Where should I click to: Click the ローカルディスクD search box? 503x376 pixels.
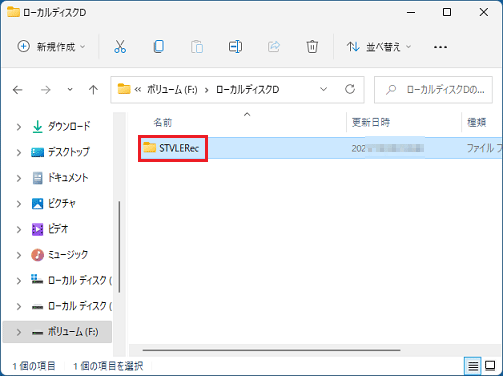pyautogui.click(x=433, y=90)
